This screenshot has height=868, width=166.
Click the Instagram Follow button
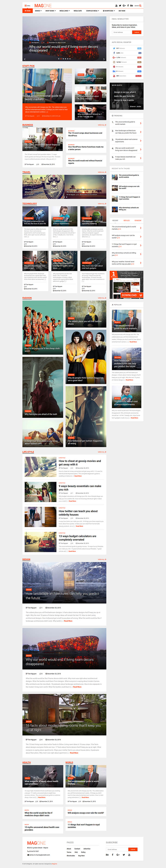coord(139,62)
